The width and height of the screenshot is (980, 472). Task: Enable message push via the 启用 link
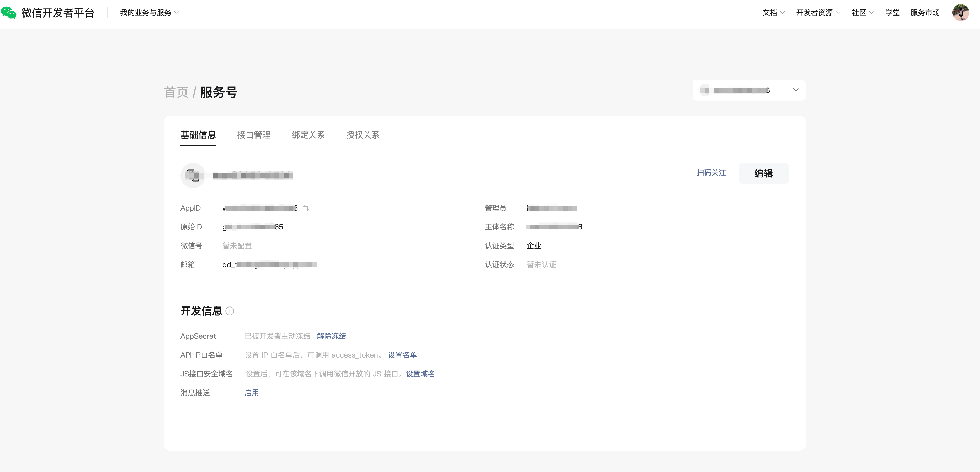click(252, 393)
